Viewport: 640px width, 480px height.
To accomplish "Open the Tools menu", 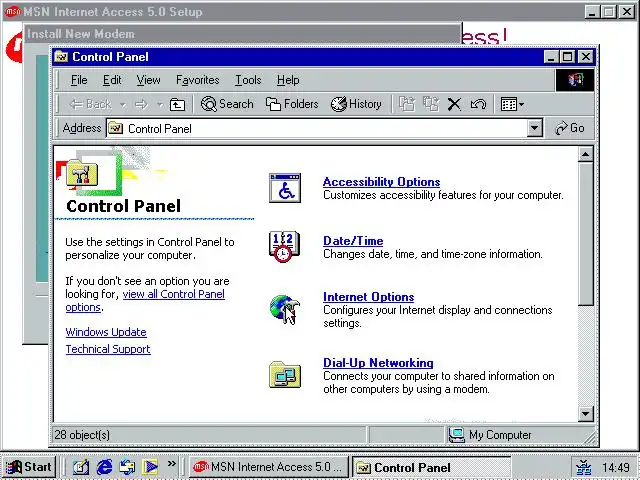I will coord(248,80).
